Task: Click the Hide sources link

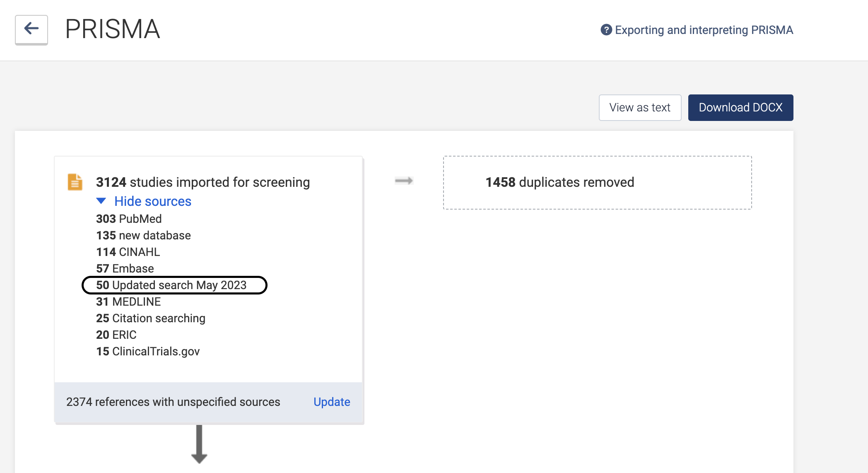Action: pyautogui.click(x=153, y=201)
